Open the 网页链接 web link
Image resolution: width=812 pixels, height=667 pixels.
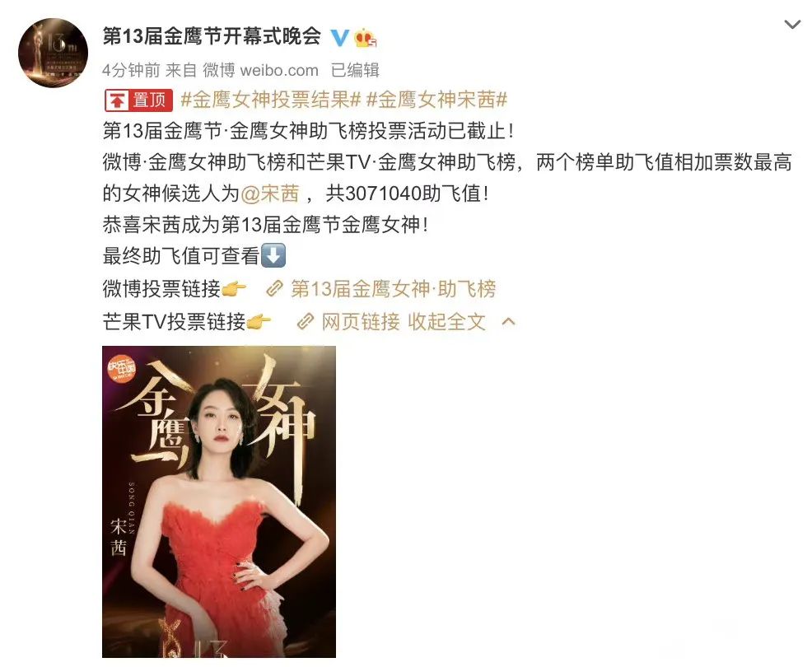361,322
